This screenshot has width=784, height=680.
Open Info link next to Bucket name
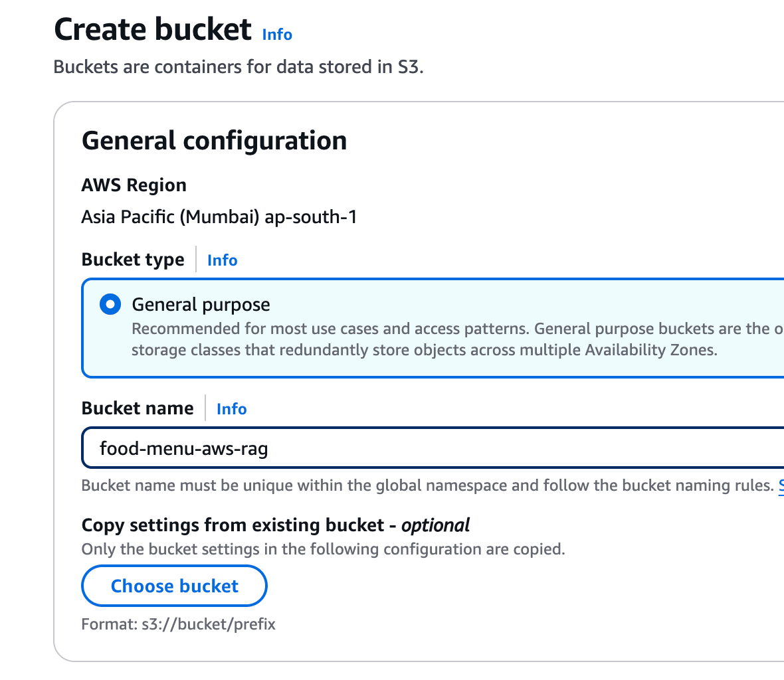tap(231, 409)
